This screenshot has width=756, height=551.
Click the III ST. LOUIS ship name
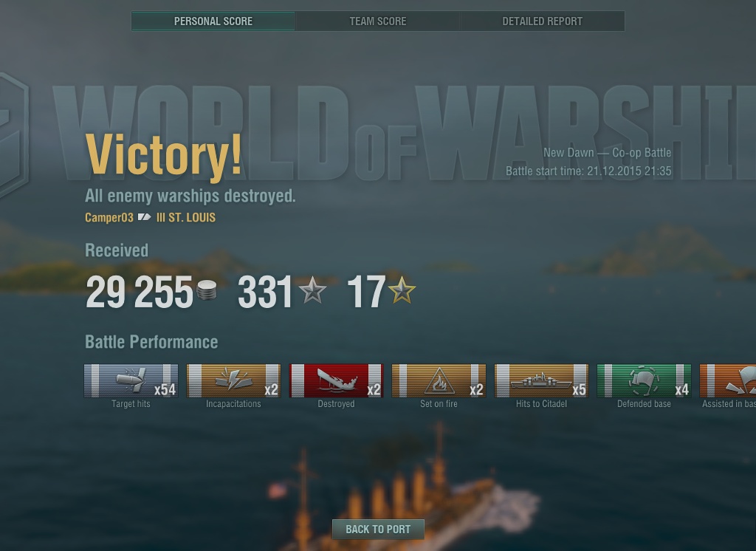pos(185,218)
